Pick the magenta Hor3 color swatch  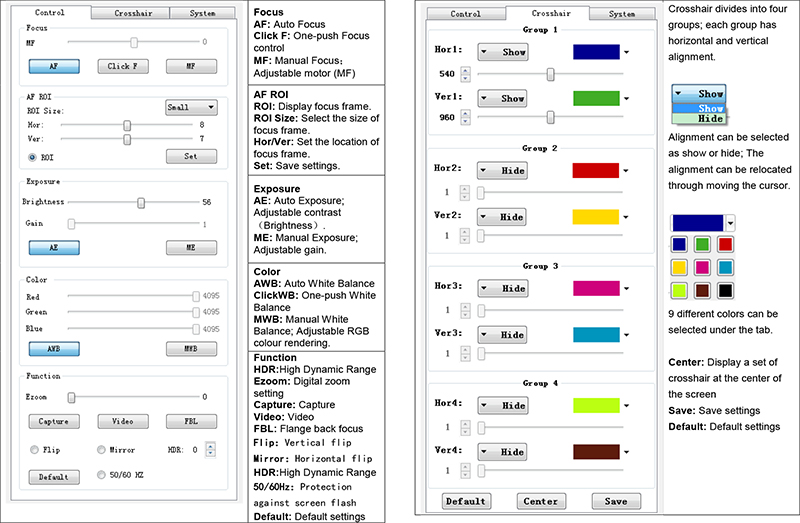point(595,288)
